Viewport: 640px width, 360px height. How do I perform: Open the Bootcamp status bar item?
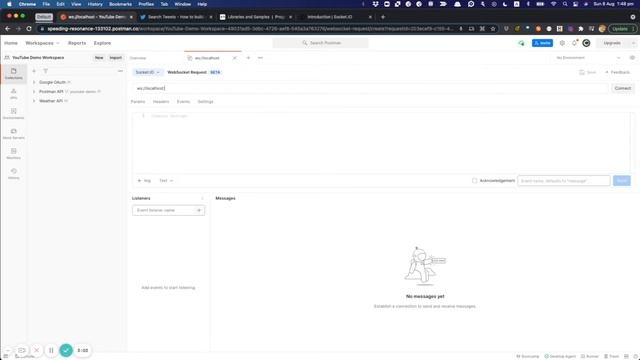(x=528, y=356)
